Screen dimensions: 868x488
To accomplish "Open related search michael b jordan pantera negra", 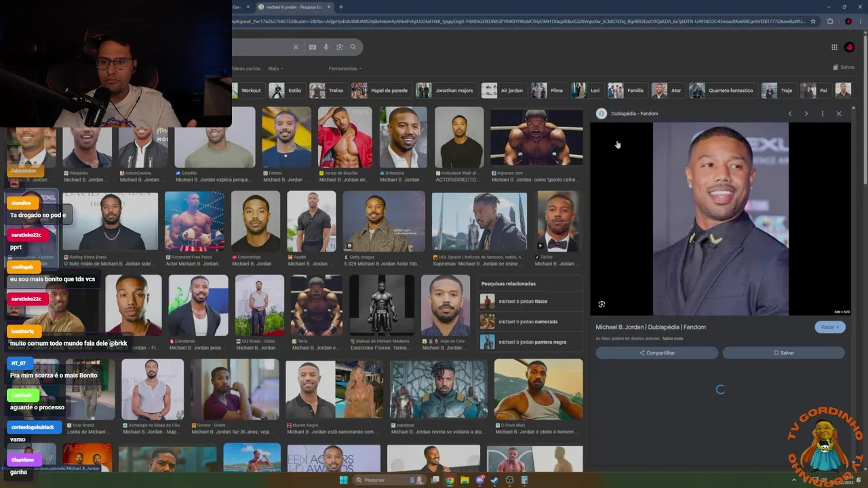I will [x=530, y=342].
